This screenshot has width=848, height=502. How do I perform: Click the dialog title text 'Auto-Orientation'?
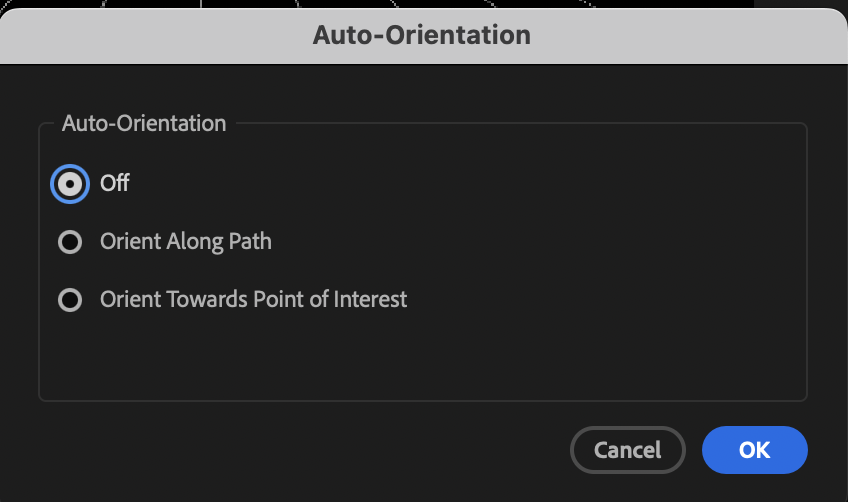(x=421, y=35)
